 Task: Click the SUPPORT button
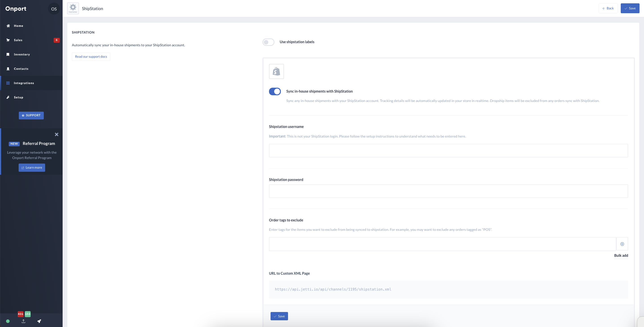click(31, 115)
